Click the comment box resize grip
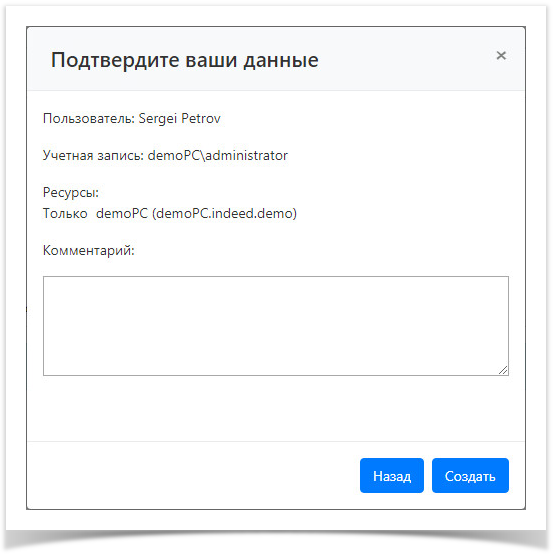This screenshot has width=560, height=559. tap(503, 370)
